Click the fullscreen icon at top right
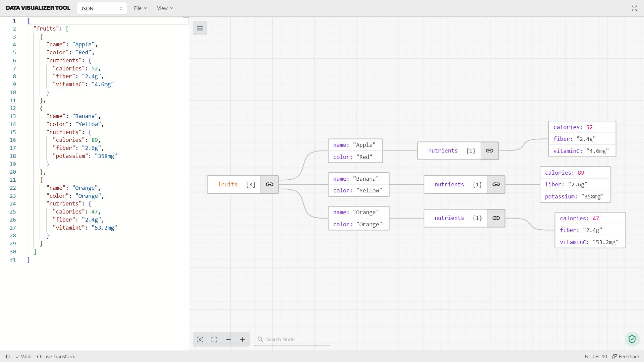Screen dimensions: 644x362 [634, 8]
